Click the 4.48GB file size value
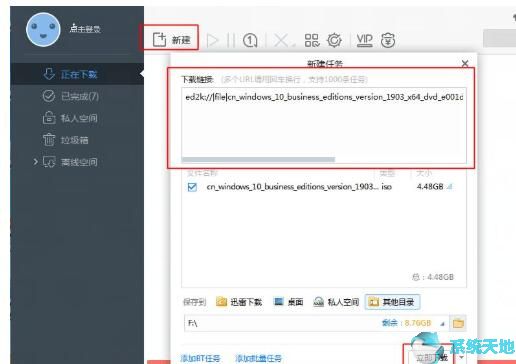This screenshot has height=364, width=516. 430,187
